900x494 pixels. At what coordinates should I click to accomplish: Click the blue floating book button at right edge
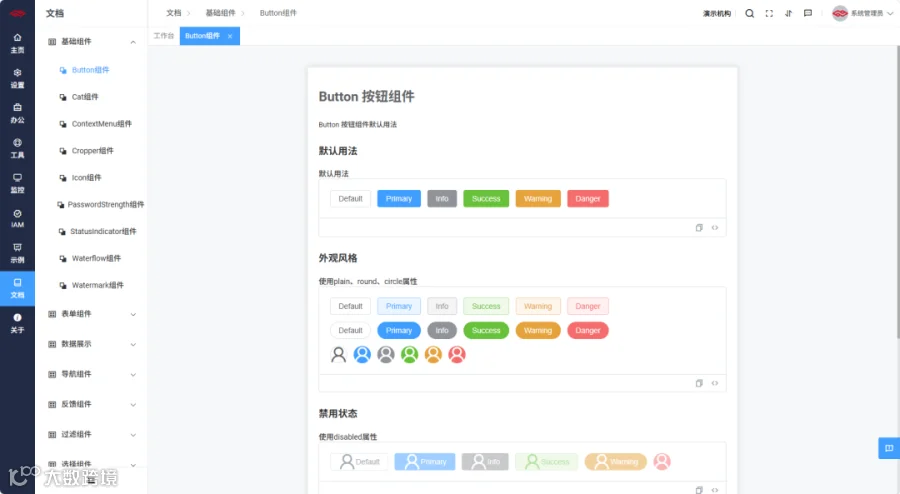889,448
